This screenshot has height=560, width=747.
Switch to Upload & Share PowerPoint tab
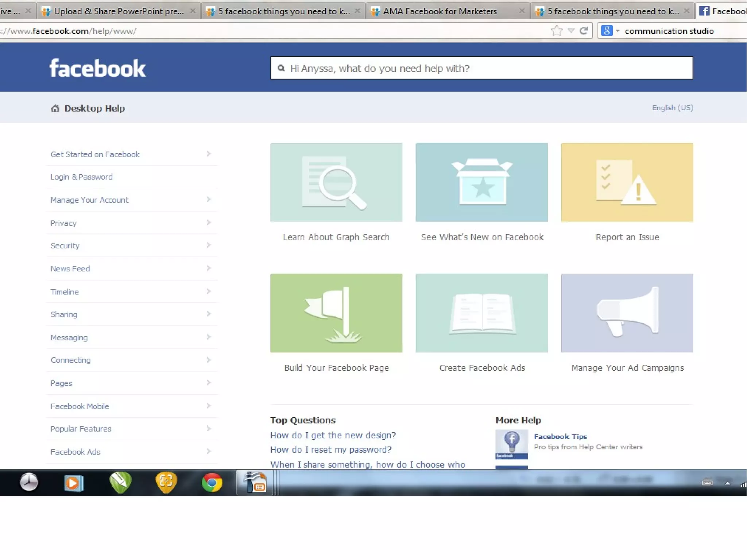[119, 11]
